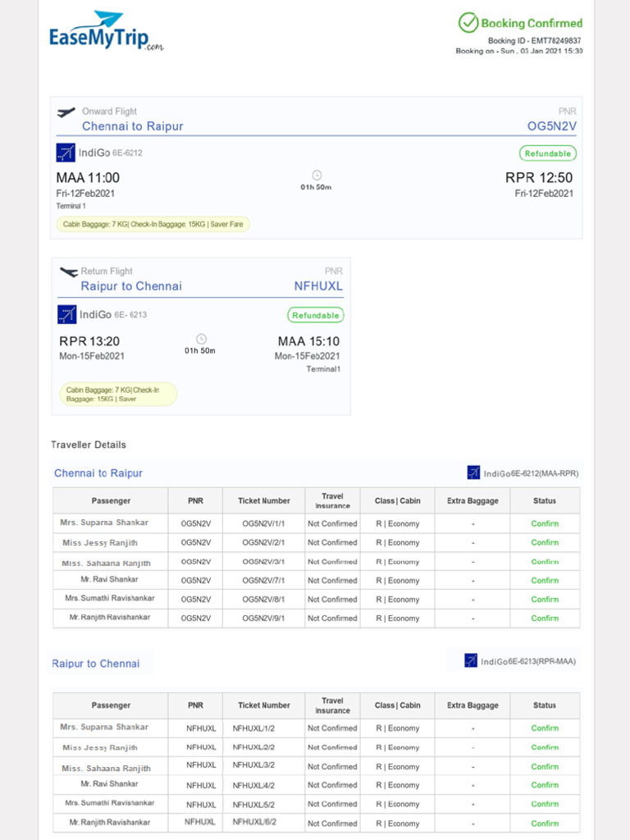Click the Refundable badge on onward flight
The image size is (630, 840).
pyautogui.click(x=548, y=153)
